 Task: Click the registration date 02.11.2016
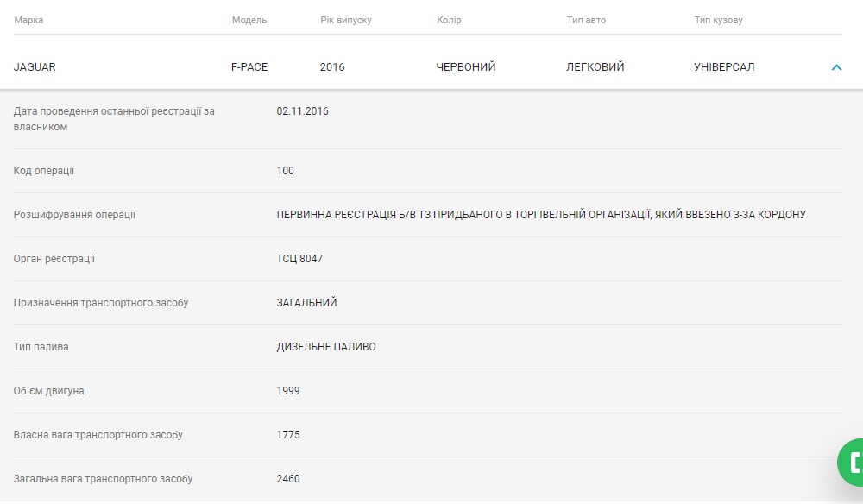click(302, 111)
